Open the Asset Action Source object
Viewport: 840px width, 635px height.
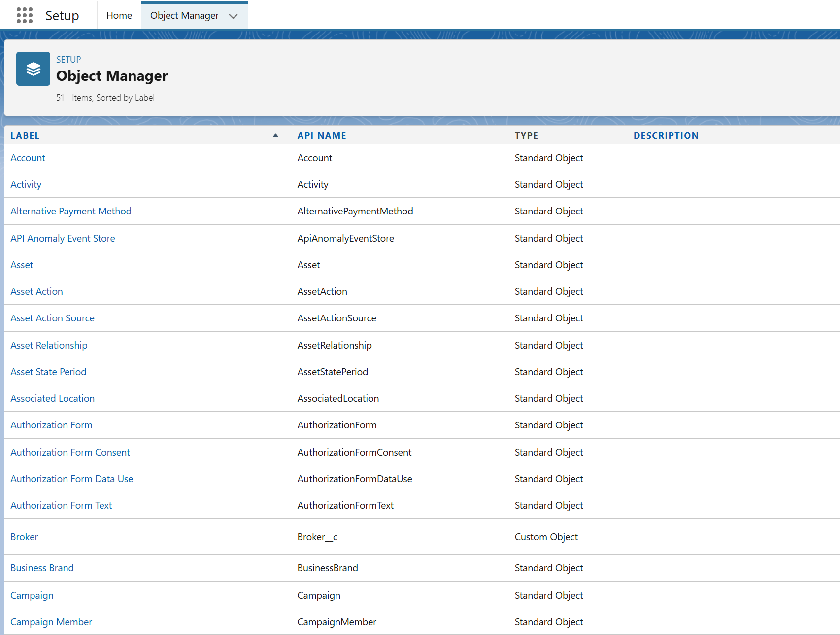pyautogui.click(x=52, y=318)
